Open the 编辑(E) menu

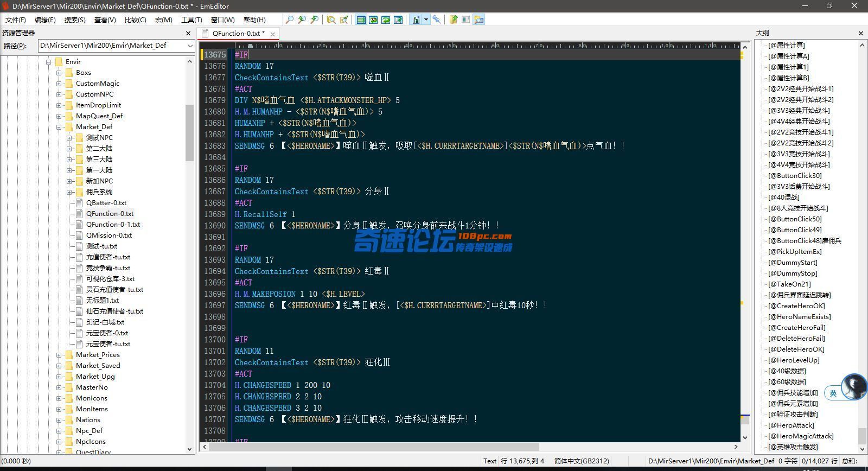[x=45, y=20]
